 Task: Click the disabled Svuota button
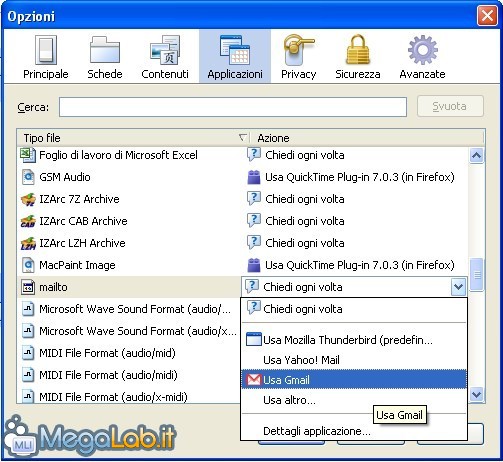coord(450,106)
